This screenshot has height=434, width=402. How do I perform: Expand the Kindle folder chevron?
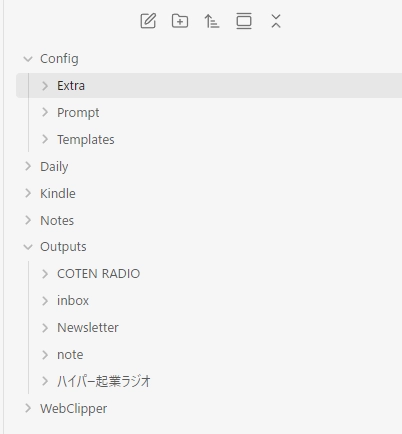[x=28, y=193]
